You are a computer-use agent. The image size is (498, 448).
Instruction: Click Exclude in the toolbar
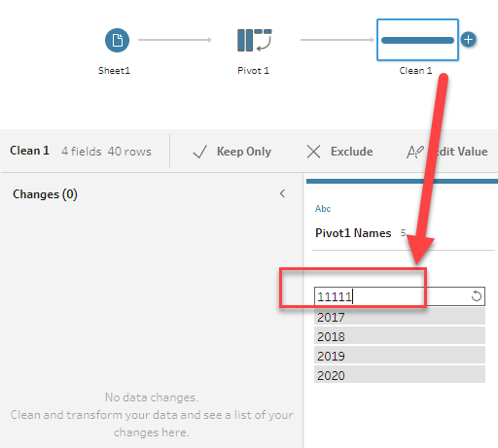[x=352, y=152]
